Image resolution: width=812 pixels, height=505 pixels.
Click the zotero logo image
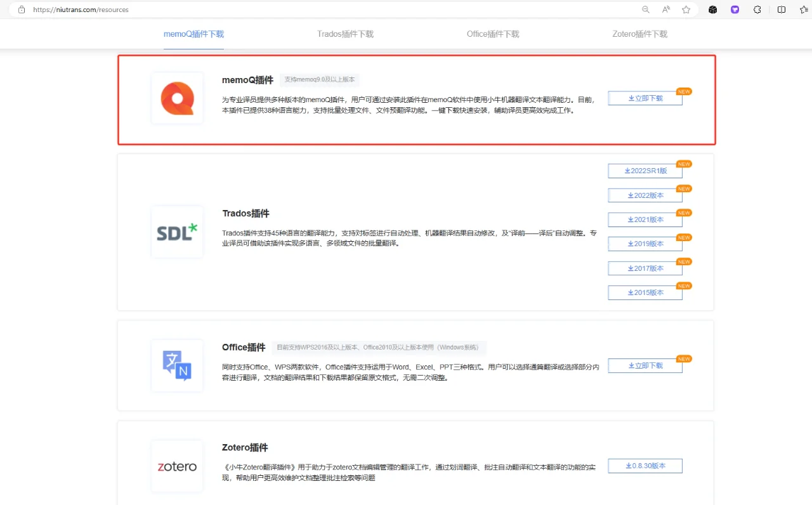click(176, 466)
